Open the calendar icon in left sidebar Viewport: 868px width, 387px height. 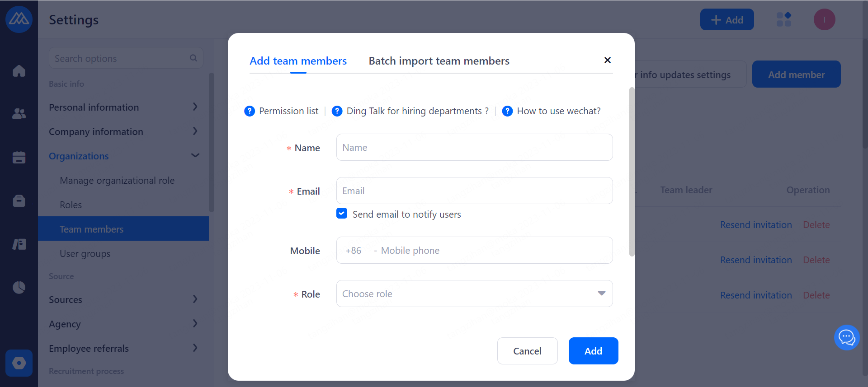coord(19,157)
